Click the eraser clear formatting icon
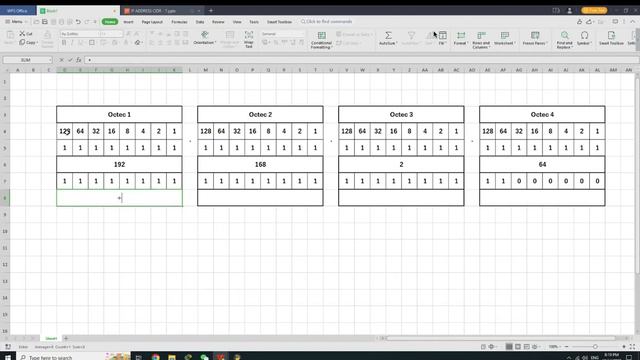This screenshot has height=360, width=640. [x=138, y=42]
